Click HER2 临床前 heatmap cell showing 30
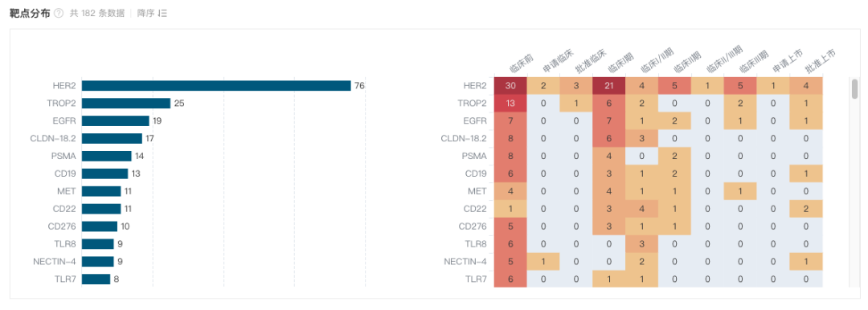The width and height of the screenshot is (868, 310). coord(510,86)
